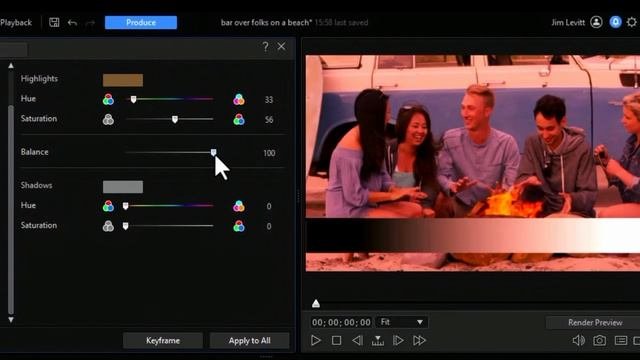Click the panel scrollbar down arrow

click(x=11, y=320)
